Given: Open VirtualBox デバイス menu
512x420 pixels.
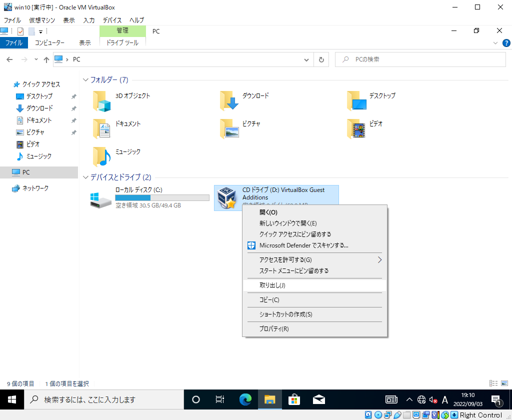Looking at the screenshot, I should pos(112,20).
